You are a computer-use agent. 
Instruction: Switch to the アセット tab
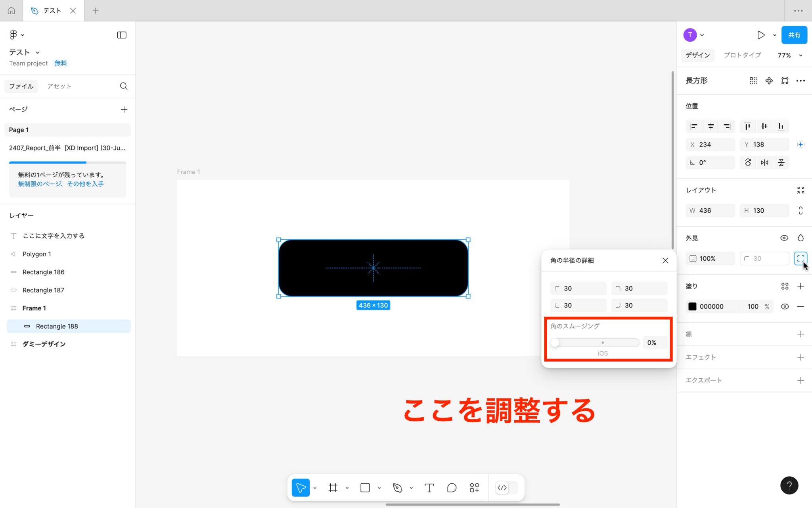59,86
